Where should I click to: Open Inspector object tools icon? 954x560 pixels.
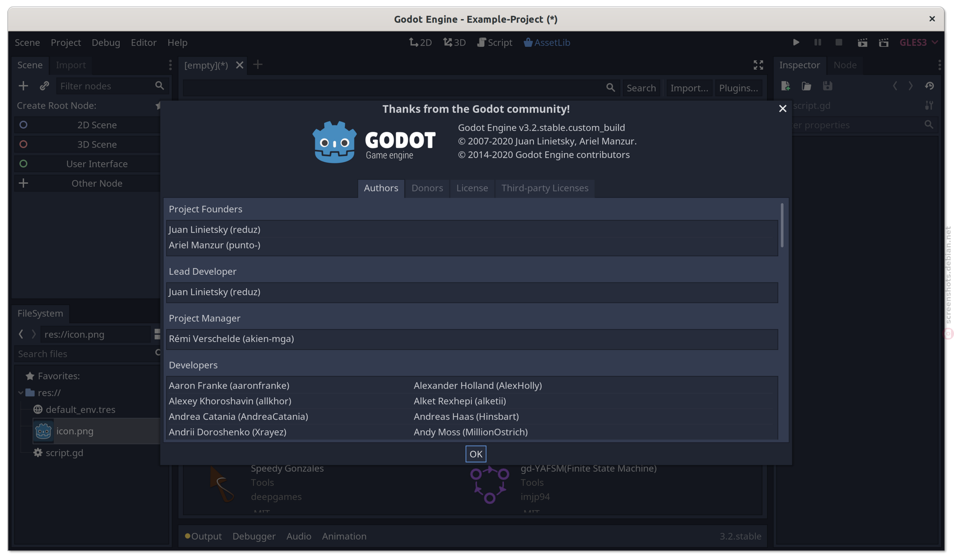pos(929,105)
